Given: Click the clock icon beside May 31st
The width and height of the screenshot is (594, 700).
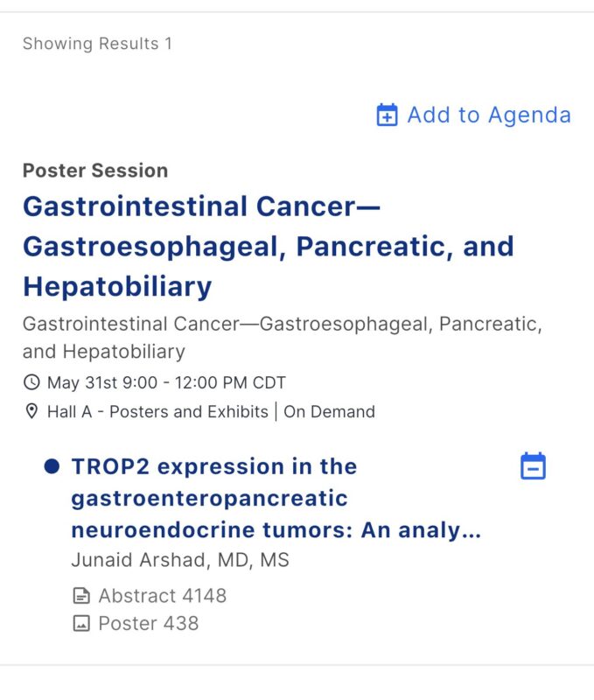Looking at the screenshot, I should tap(31, 382).
